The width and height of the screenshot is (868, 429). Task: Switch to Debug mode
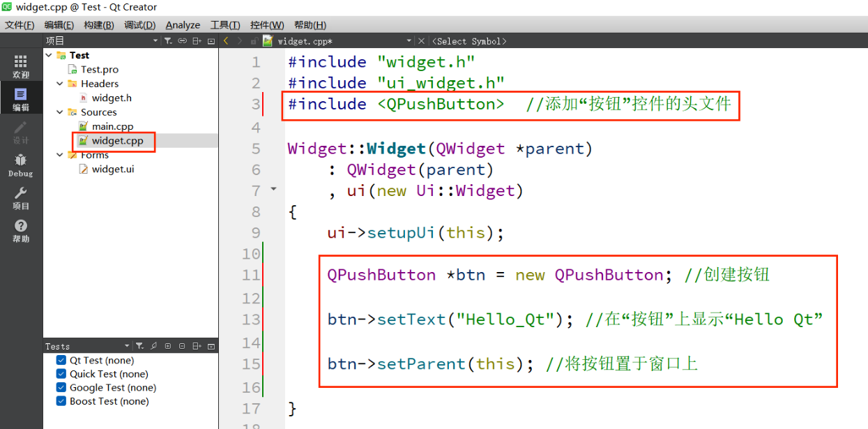point(21,165)
